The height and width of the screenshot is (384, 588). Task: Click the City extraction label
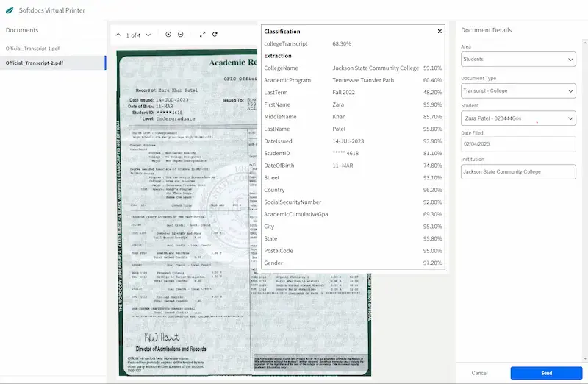click(x=269, y=227)
